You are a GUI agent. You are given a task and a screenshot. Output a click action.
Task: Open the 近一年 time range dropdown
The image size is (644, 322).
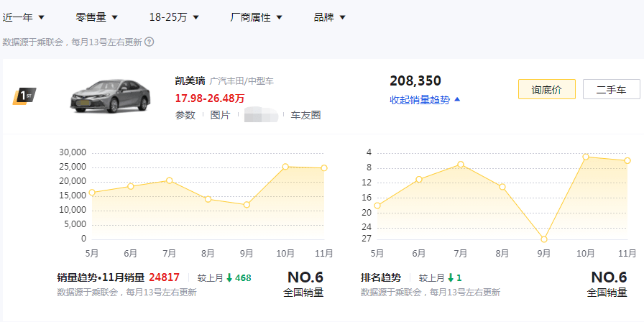(24, 17)
